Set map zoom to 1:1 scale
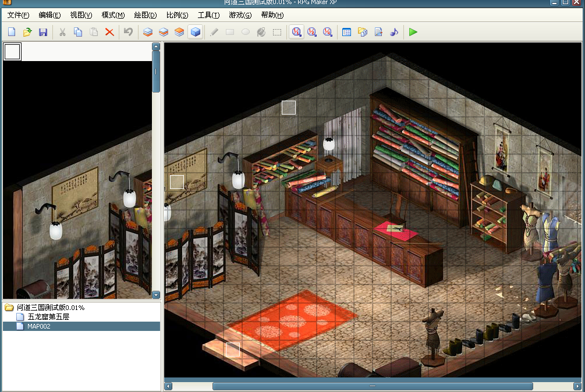The image size is (585, 392). click(296, 32)
